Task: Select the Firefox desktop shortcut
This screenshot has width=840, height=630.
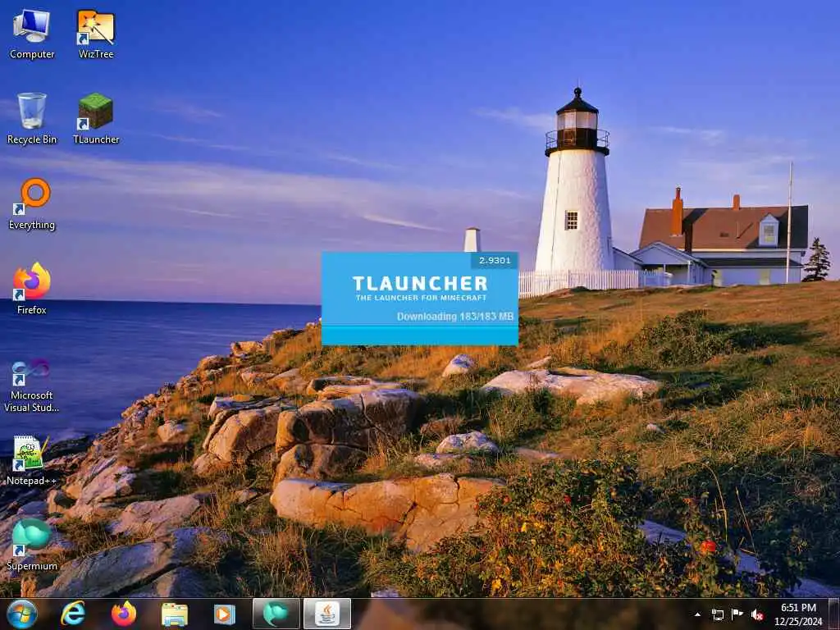Action: coord(32,289)
